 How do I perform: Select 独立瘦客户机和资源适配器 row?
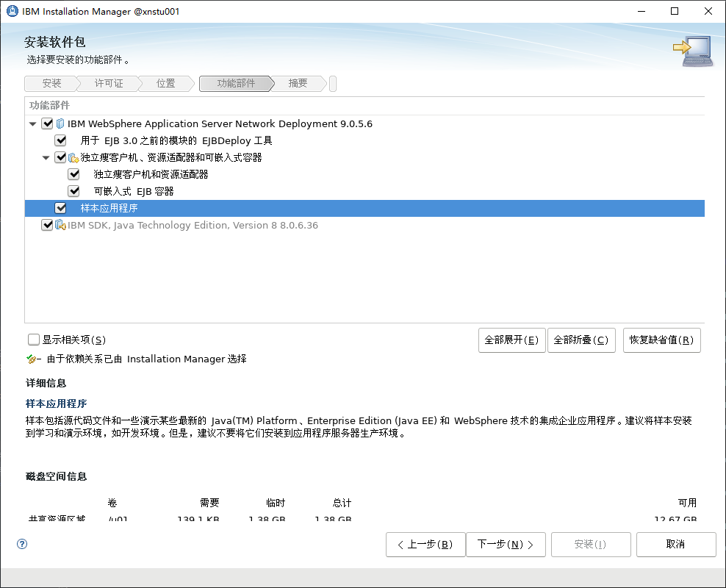(365, 174)
